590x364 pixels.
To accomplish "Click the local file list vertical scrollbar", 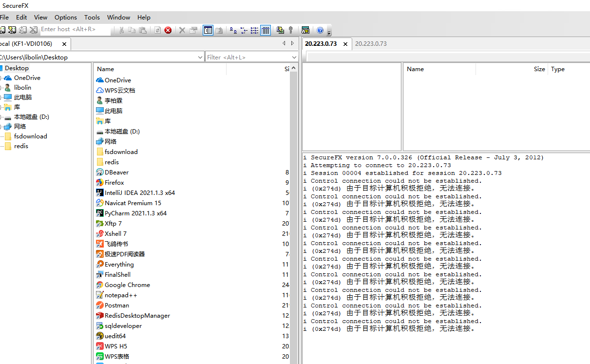I will [x=294, y=214].
